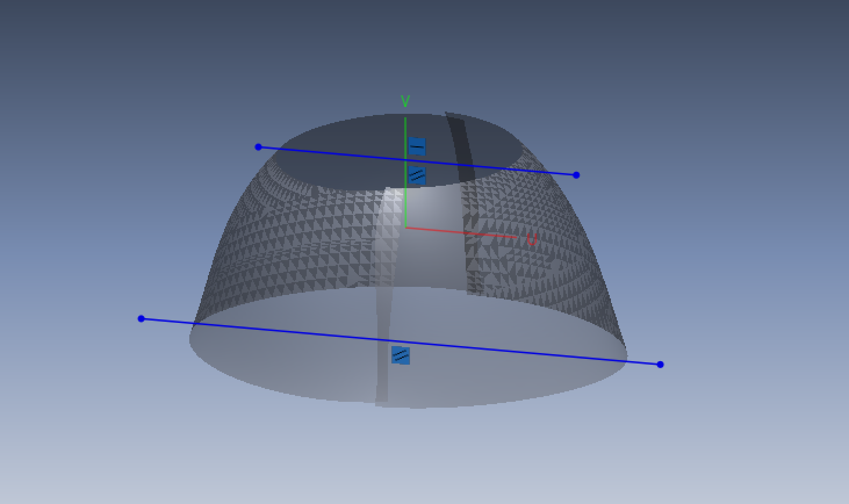Pick the left endpoint of the lower blue line

pyautogui.click(x=141, y=319)
